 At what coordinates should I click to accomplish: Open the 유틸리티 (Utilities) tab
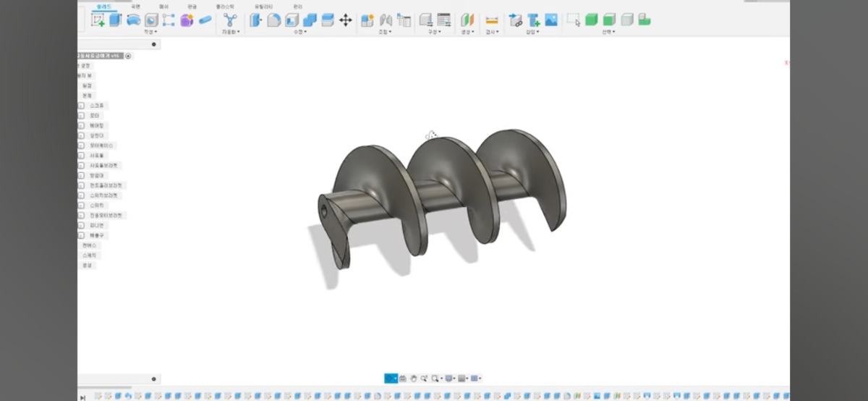[263, 6]
